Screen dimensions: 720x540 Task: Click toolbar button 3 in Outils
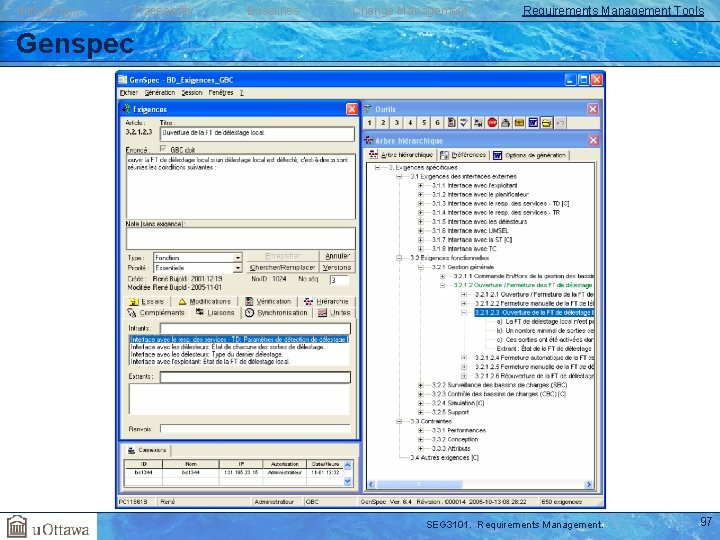397,123
